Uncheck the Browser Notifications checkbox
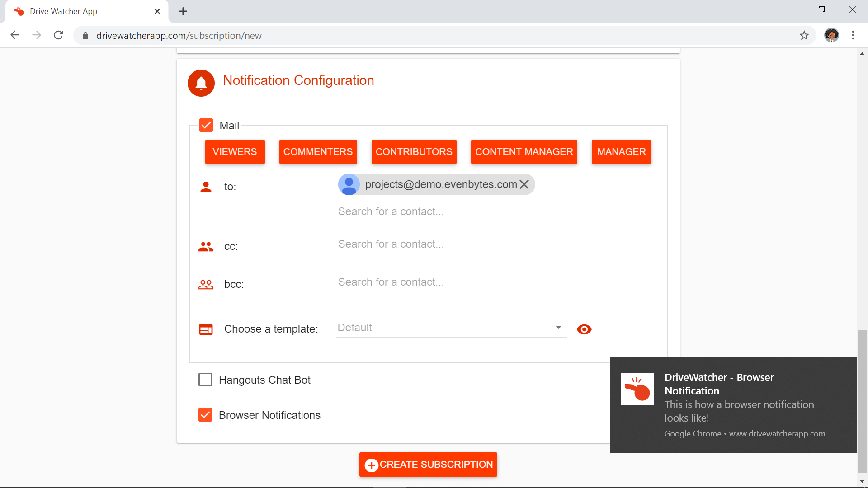The height and width of the screenshot is (488, 868). click(x=205, y=415)
